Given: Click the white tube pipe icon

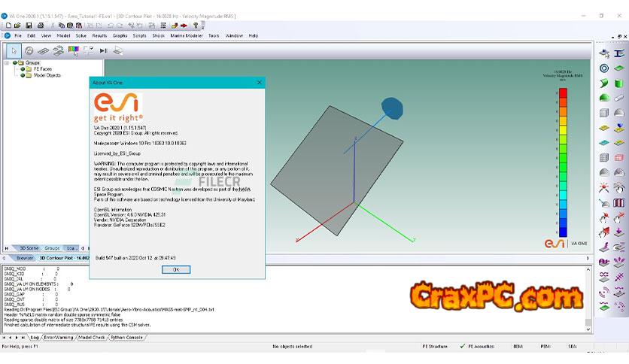Looking at the screenshot, I should [x=619, y=98].
